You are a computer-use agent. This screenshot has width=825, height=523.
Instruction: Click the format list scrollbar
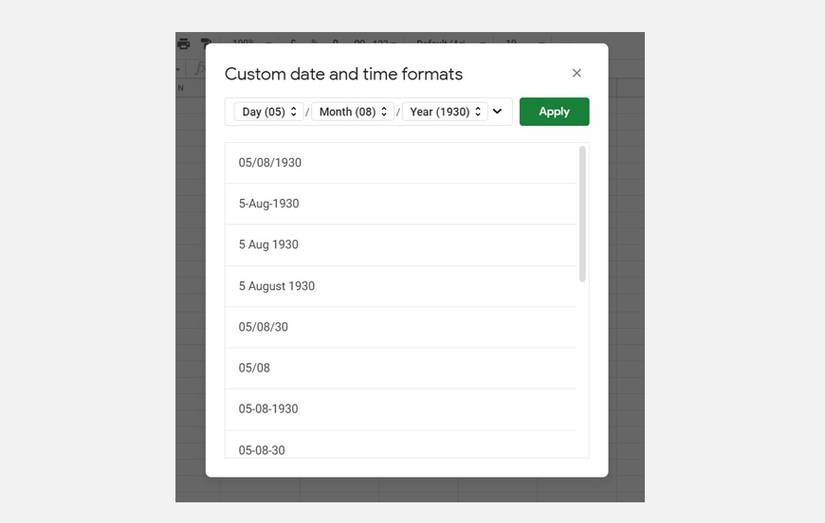click(583, 214)
